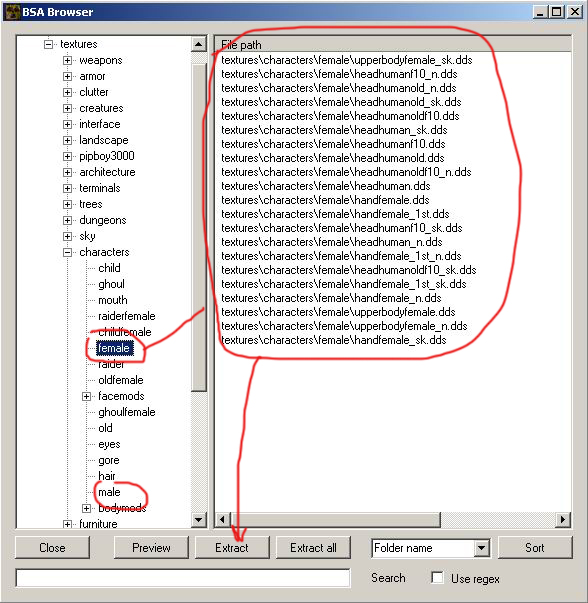Image resolution: width=588 pixels, height=603 pixels.
Task: Click the Sort button
Action: pyautogui.click(x=535, y=548)
